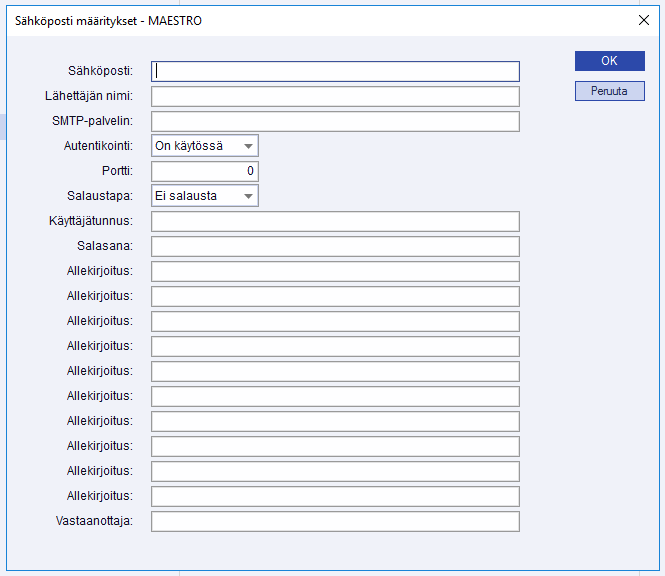This screenshot has height=576, width=665.
Task: Expand the Salaustapa encryption dropdown
Action: (x=205, y=196)
